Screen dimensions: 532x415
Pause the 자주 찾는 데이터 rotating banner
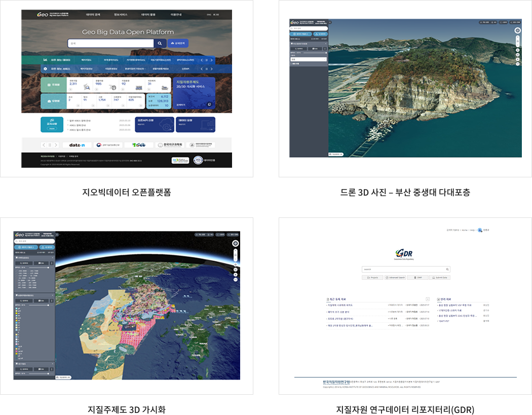point(206,60)
